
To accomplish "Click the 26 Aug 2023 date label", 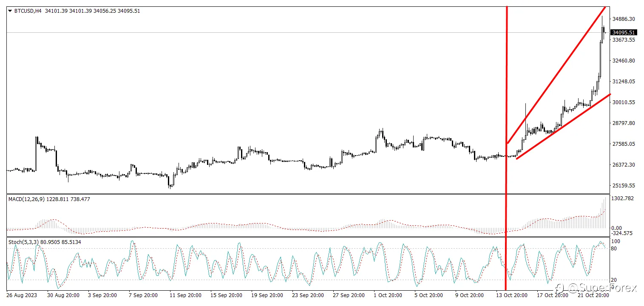I will 22,295.
